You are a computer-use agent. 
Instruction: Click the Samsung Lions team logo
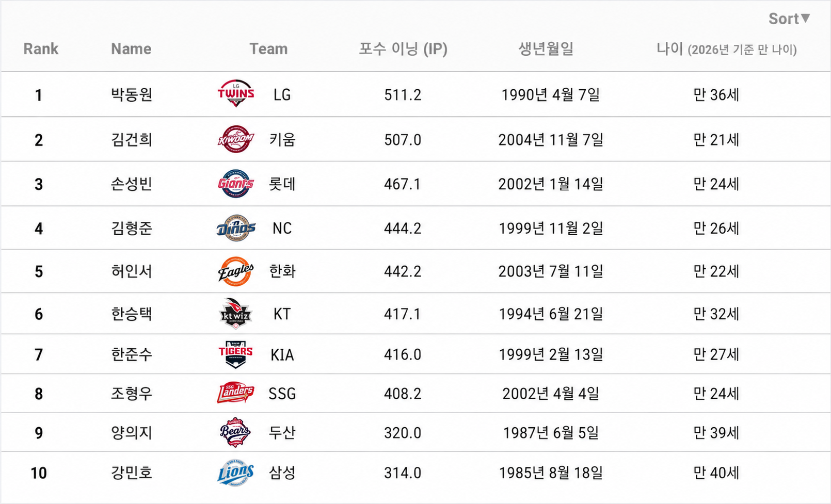click(x=236, y=473)
